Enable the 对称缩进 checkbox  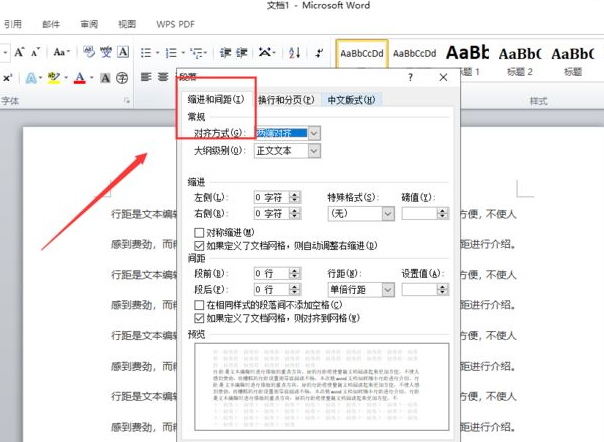pos(198,232)
